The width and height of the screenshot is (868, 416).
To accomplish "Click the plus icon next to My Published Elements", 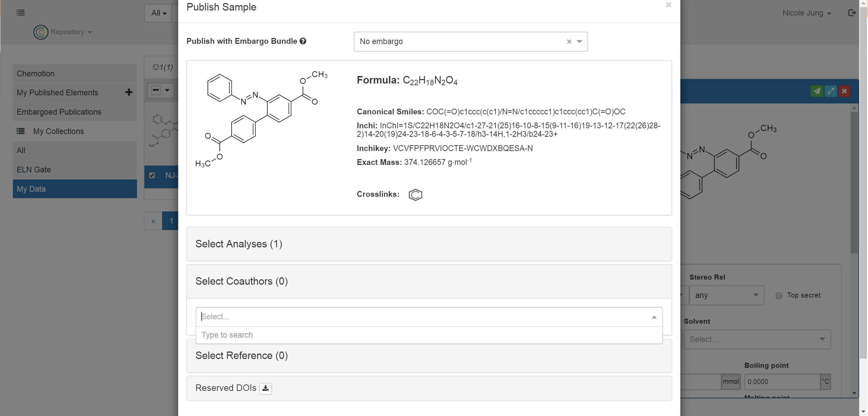I will 129,92.
